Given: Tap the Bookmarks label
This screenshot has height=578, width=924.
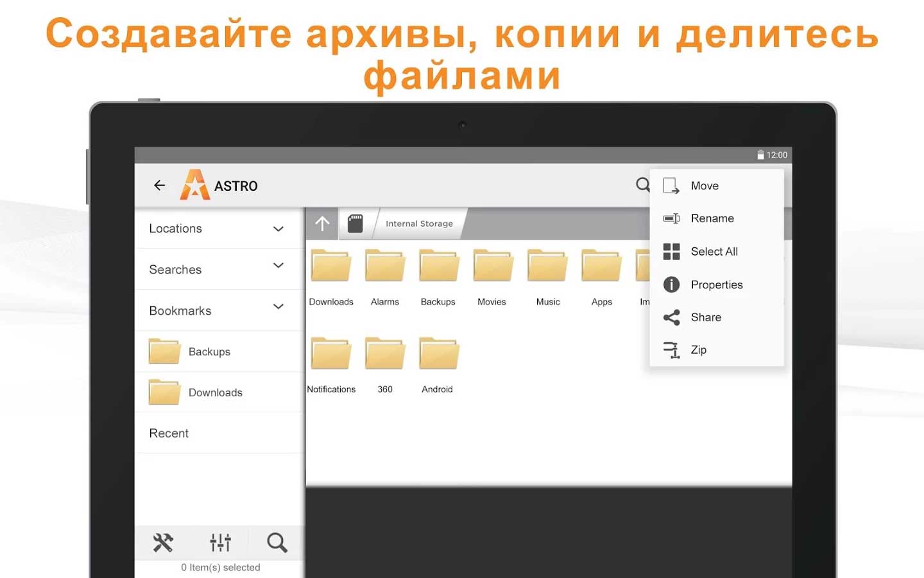Looking at the screenshot, I should 180,311.
